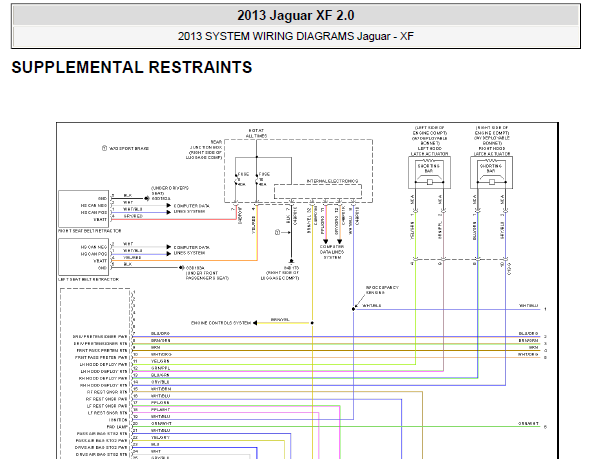Screen dimensions: 605x459
Task: Click splice dot beside 'W/OCCUPANCY SENSOR' wire
Action: pos(353,309)
